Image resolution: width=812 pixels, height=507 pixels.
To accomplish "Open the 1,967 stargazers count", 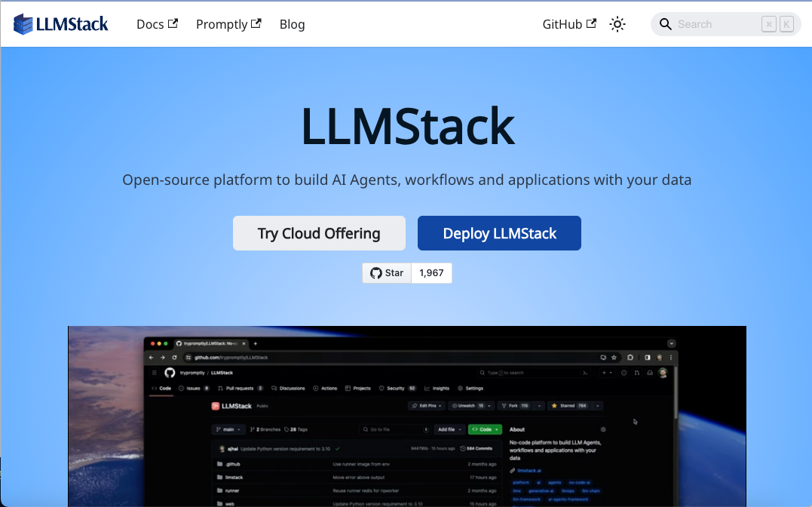I will [431, 273].
